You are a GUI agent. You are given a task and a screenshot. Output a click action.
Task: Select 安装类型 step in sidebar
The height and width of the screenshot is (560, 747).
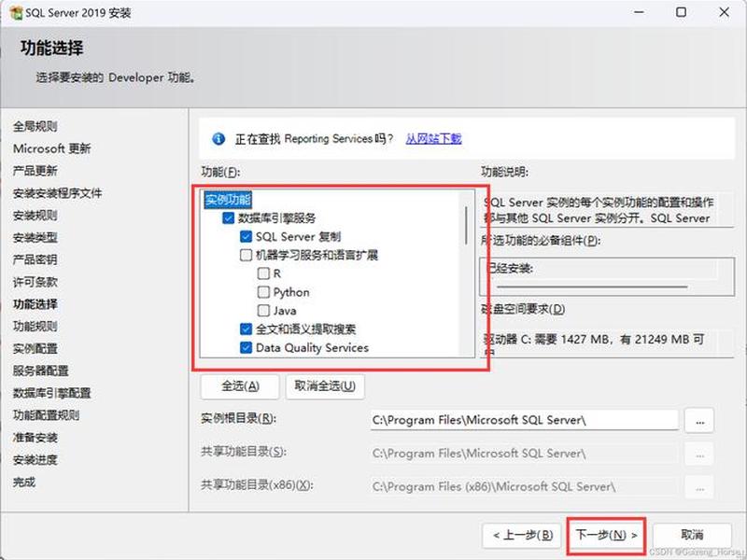click(35, 237)
